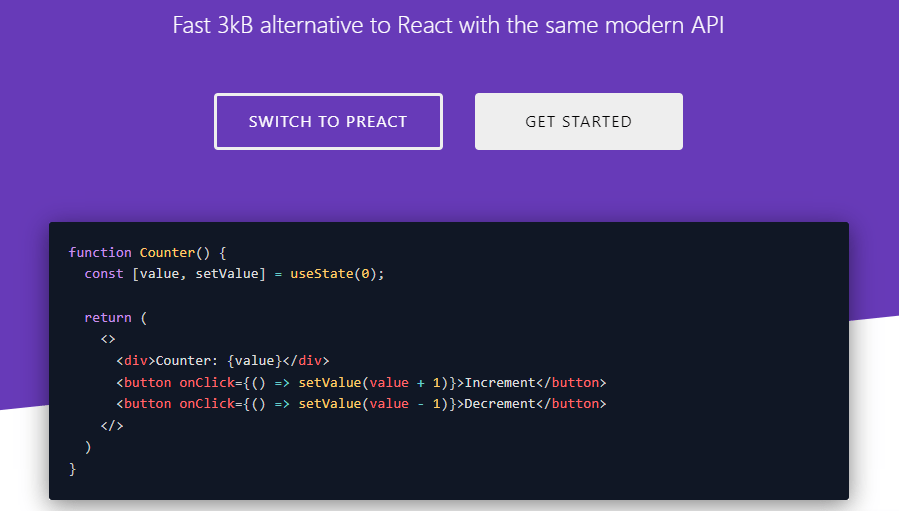Click the Increment button code line
Screen dimensions: 899x511
click(361, 383)
